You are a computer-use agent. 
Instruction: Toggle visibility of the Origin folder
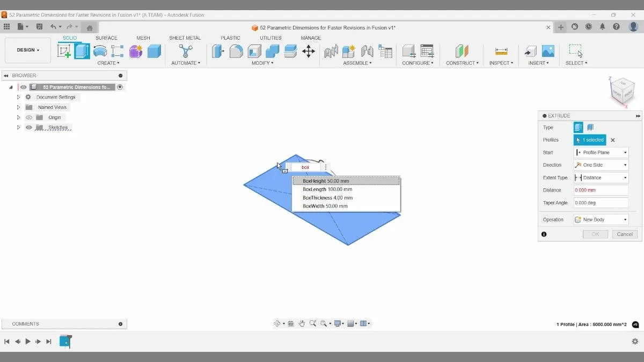[29, 117]
